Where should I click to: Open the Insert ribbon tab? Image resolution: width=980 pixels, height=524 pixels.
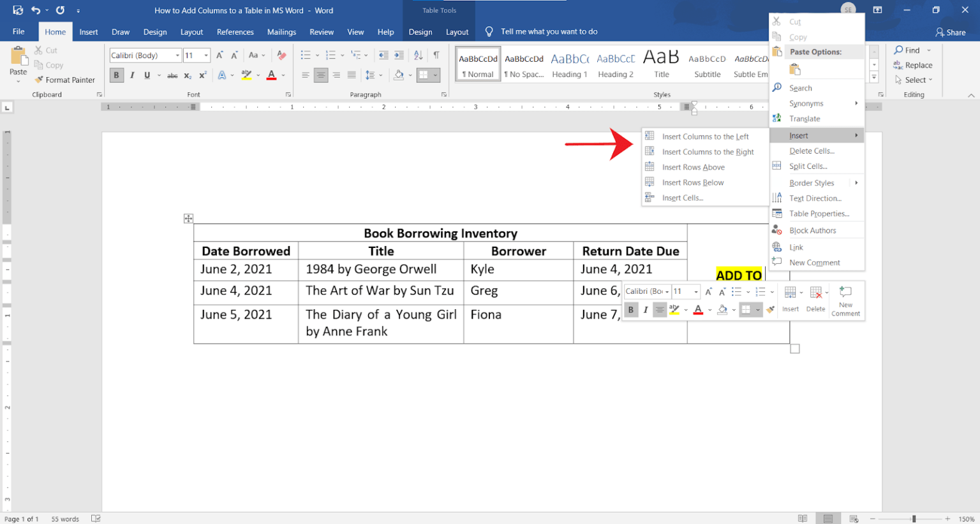click(89, 32)
